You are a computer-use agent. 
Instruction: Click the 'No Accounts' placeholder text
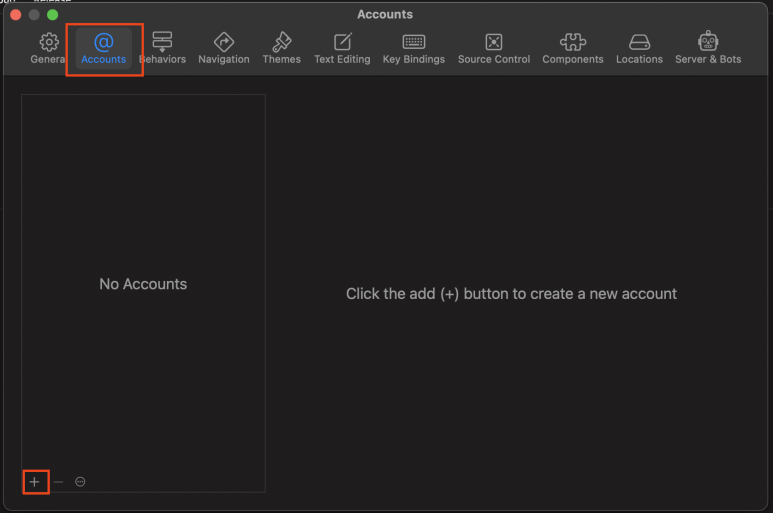click(143, 284)
